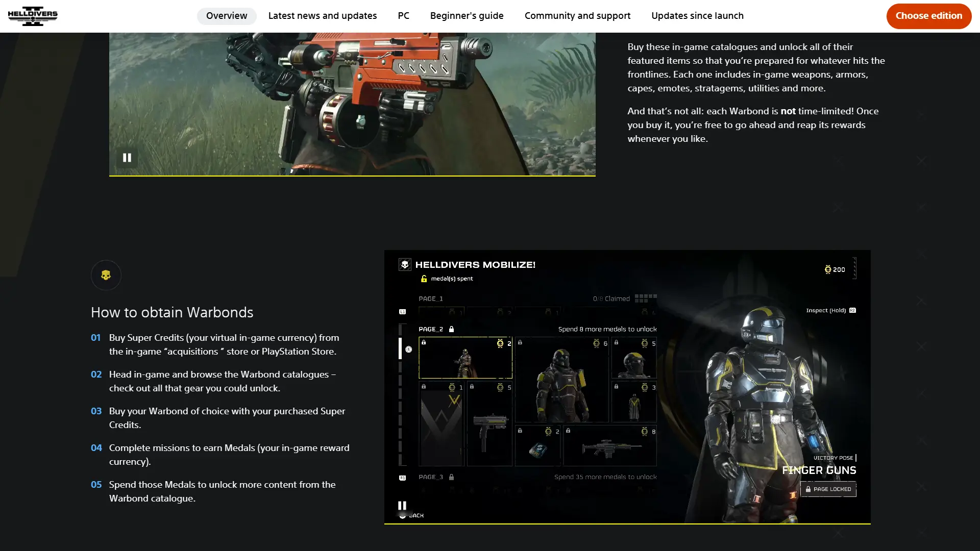Go to the PC section
This screenshot has height=551, width=980.
[x=403, y=16]
